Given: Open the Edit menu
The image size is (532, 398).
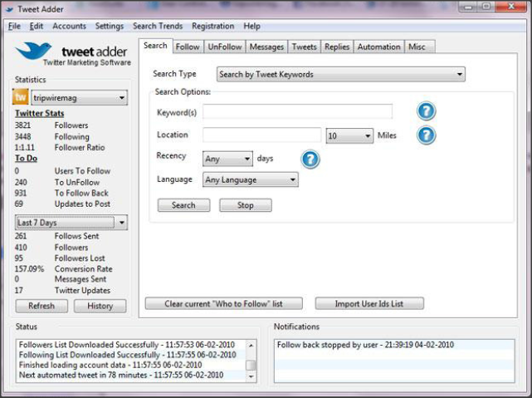Looking at the screenshot, I should coord(36,26).
